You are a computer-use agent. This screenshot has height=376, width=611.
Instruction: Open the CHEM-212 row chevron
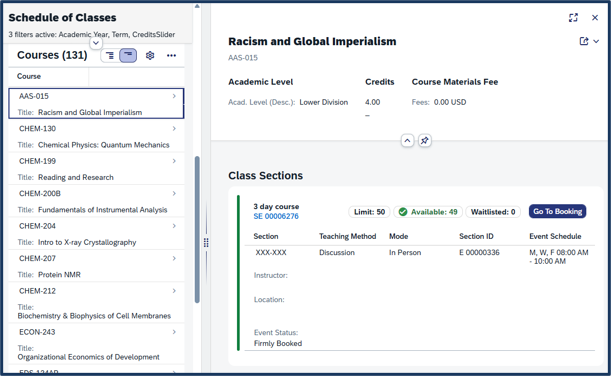pos(174,291)
